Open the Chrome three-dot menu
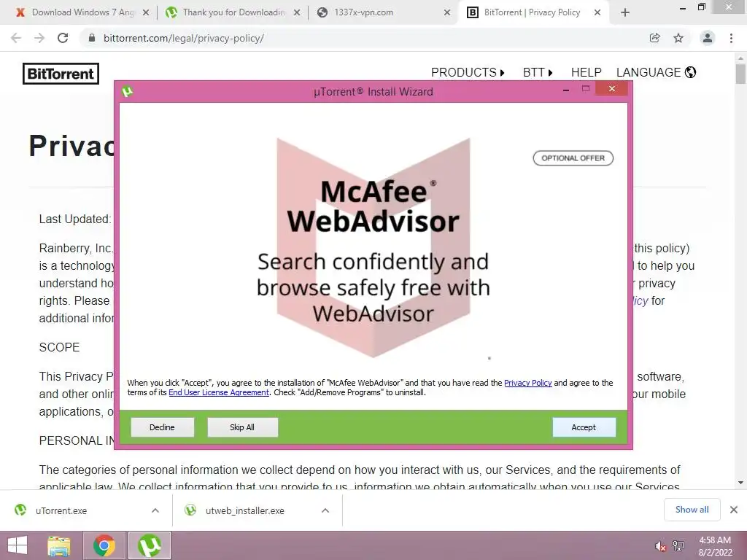747x560 pixels. click(x=731, y=38)
